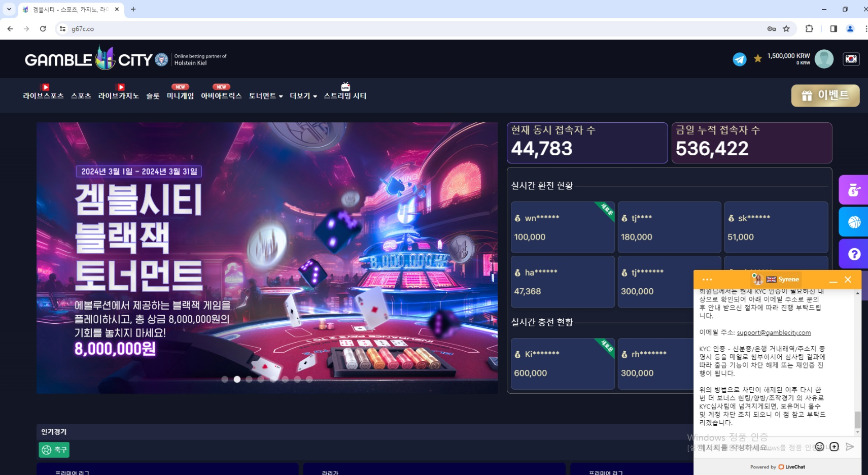Go back to previous page
The image size is (868, 475).
(10, 29)
